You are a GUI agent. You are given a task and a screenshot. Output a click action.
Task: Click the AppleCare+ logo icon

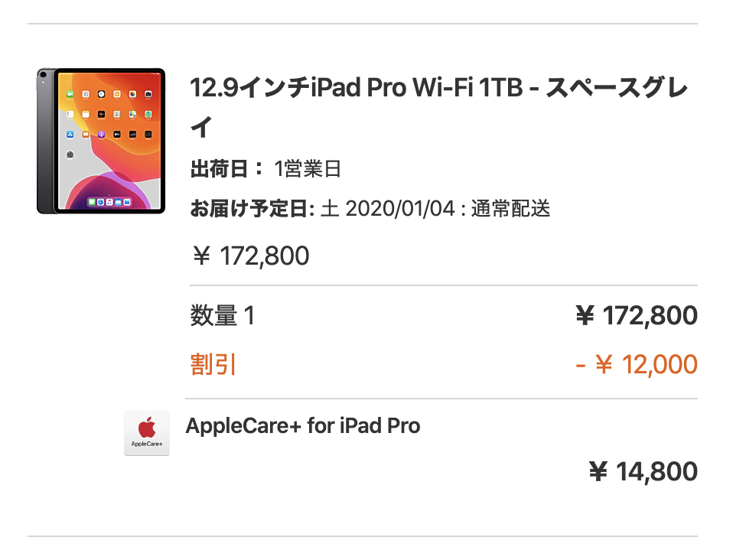click(x=147, y=433)
